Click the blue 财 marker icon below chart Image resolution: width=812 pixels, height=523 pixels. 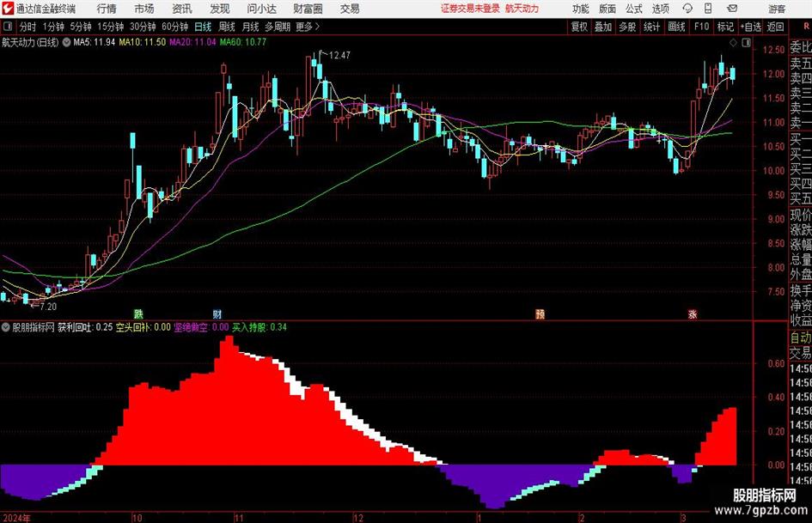(217, 313)
